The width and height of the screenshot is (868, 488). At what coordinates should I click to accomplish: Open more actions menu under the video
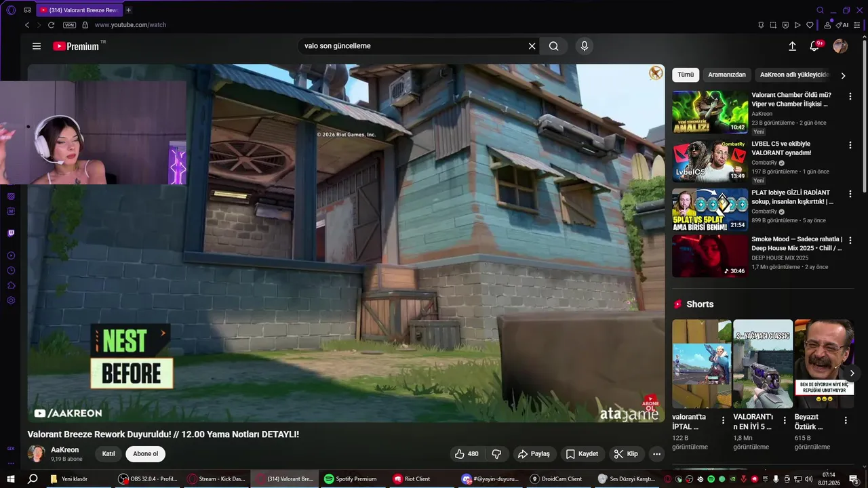(656, 454)
